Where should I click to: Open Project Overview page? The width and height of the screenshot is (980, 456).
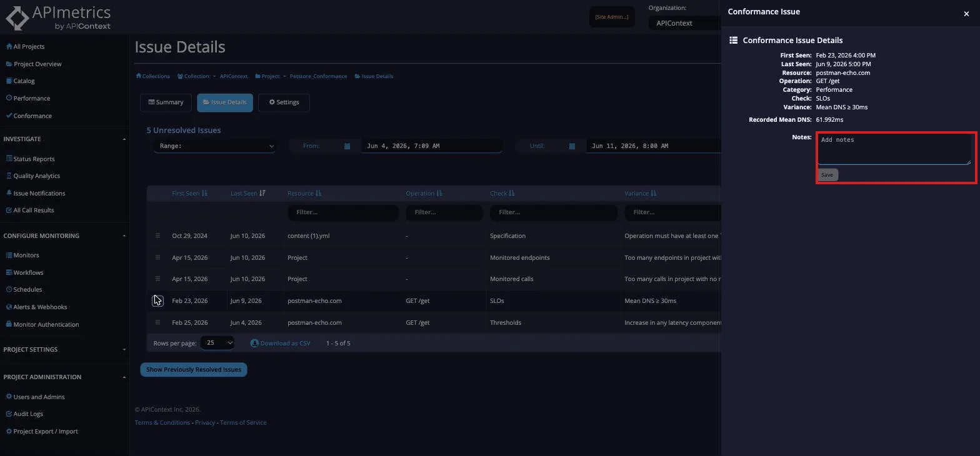tap(34, 64)
